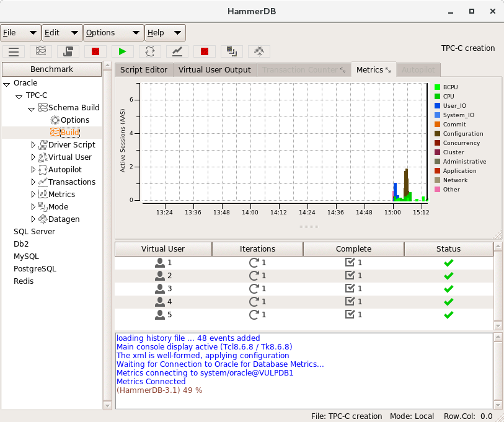The width and height of the screenshot is (504, 422).
Task: Click the Options gear icon in tree
Action: coord(55,120)
